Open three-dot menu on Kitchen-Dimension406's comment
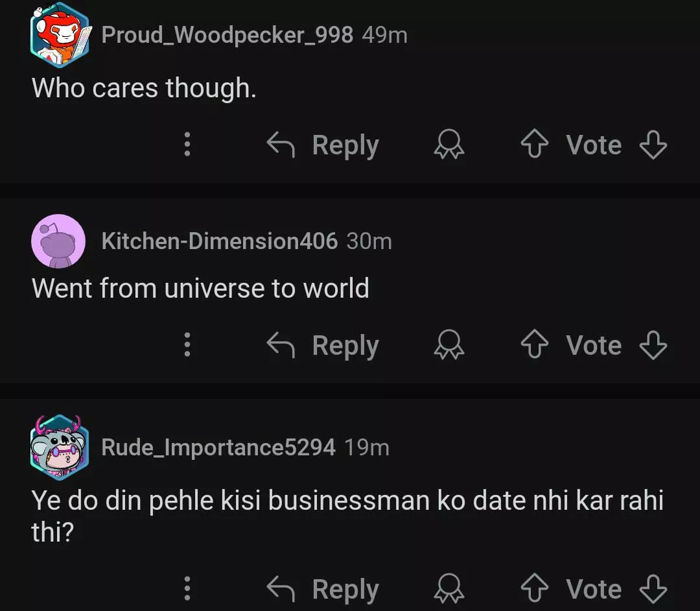The height and width of the screenshot is (611, 700). (x=187, y=344)
